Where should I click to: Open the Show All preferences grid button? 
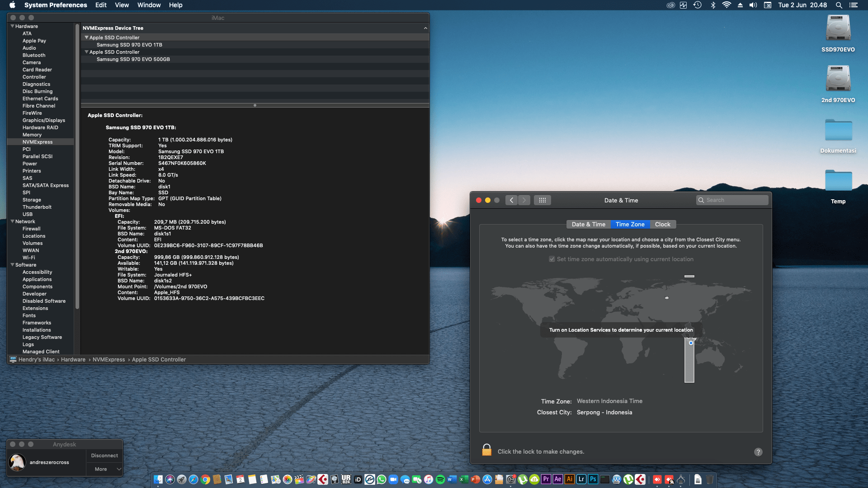pyautogui.click(x=542, y=200)
